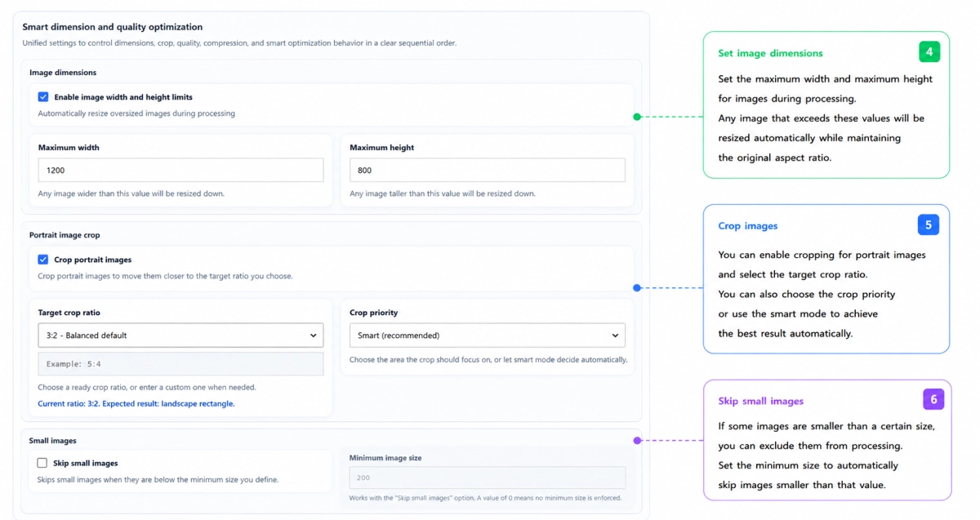Uncheck the Crop portrait images checkbox
This screenshot has width=980, height=520.
(x=43, y=260)
